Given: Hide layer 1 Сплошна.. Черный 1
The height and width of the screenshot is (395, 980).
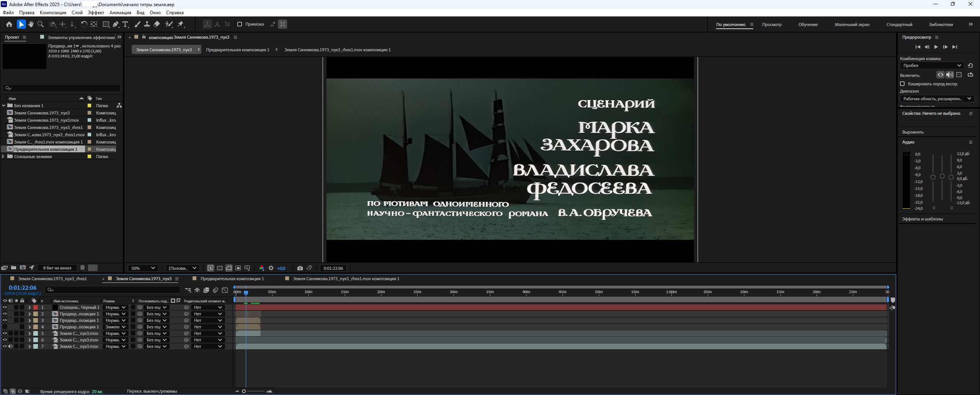Looking at the screenshot, I should pyautogui.click(x=5, y=307).
